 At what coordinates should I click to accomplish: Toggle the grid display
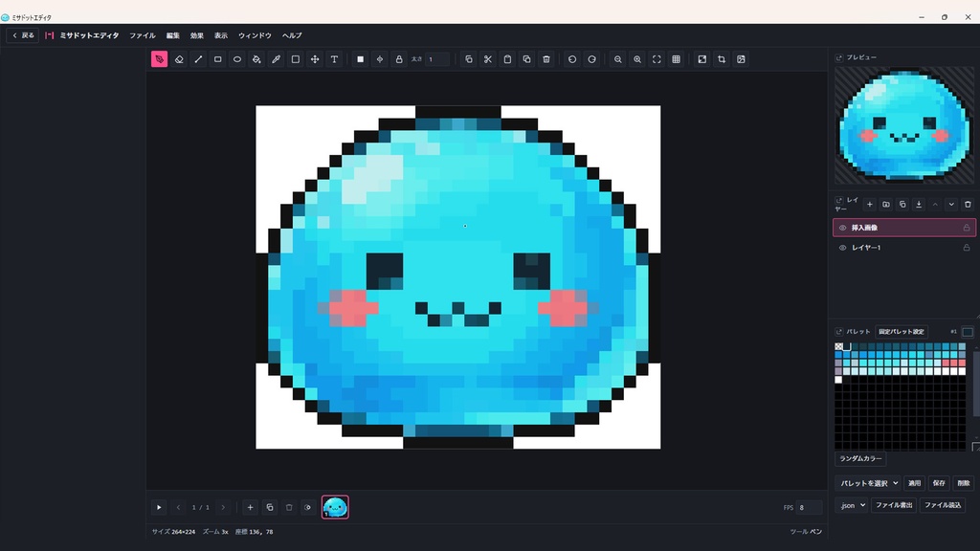[676, 59]
